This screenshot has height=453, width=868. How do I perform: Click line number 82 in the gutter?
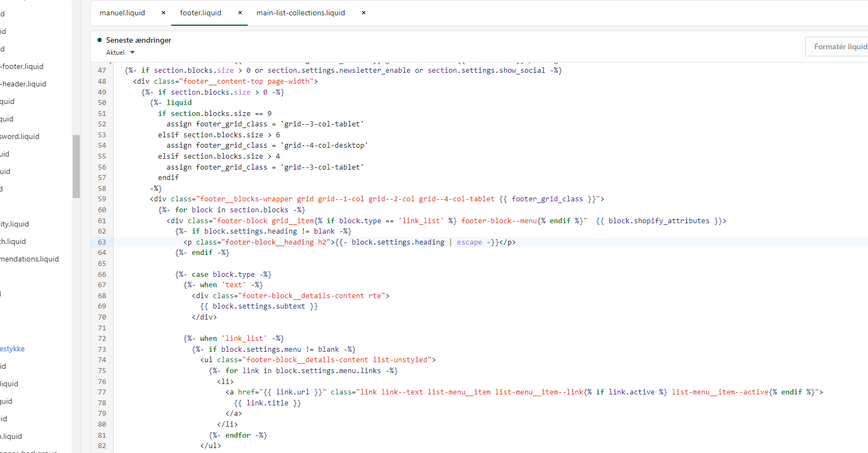point(102,446)
